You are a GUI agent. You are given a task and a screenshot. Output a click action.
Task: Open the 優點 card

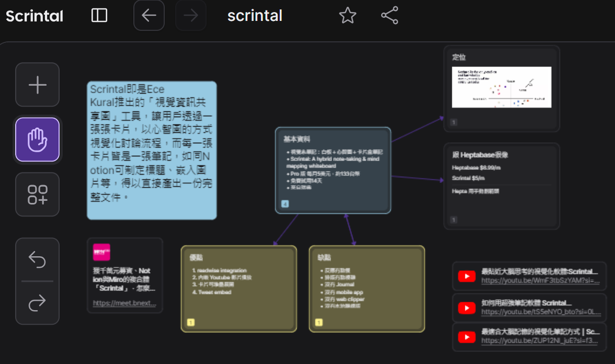[239, 289]
